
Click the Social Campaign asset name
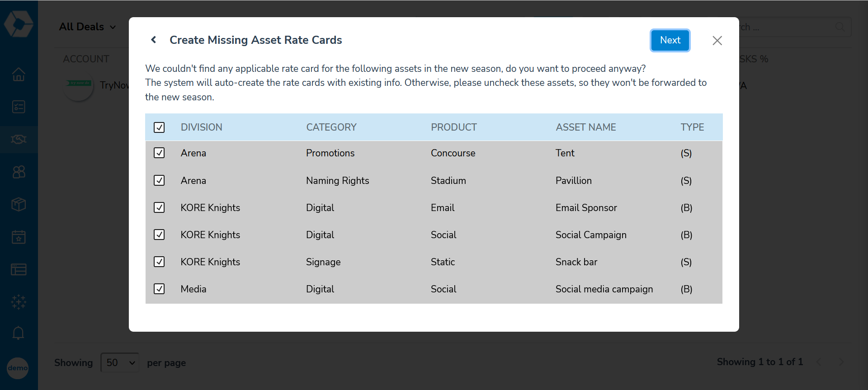click(x=591, y=235)
